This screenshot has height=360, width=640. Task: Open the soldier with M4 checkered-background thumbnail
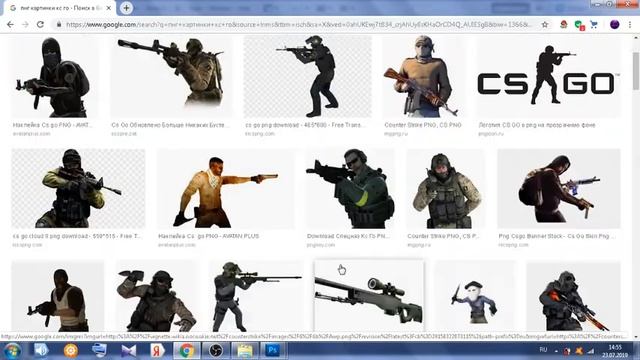[78, 189]
